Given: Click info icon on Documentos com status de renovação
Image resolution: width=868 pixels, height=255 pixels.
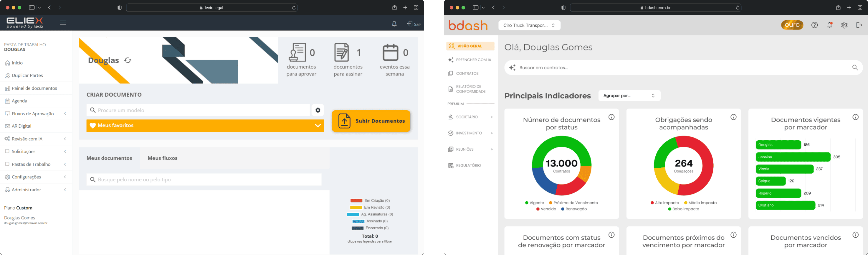Looking at the screenshot, I should [x=611, y=235].
